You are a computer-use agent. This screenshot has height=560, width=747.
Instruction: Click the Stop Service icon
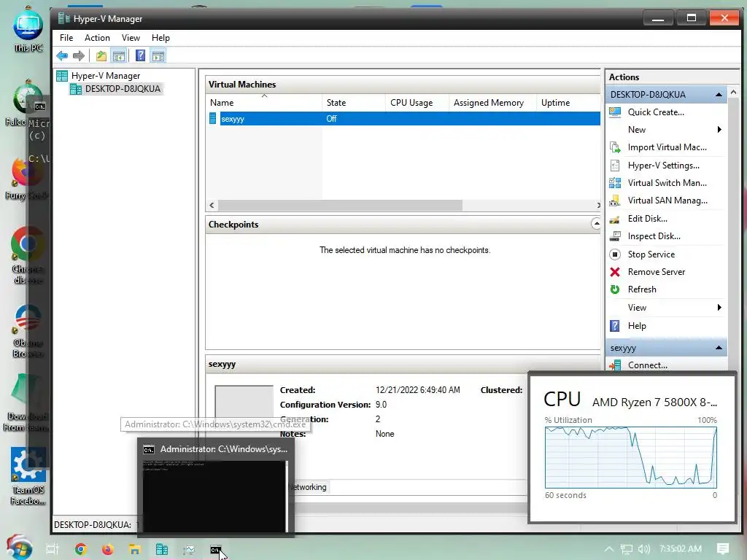[615, 254]
